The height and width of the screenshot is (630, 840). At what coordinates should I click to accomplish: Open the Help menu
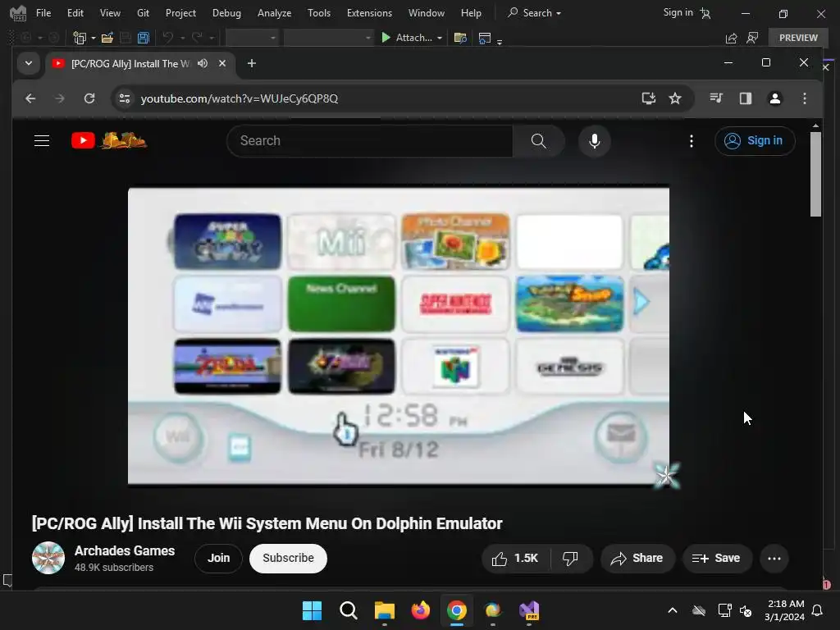click(471, 13)
